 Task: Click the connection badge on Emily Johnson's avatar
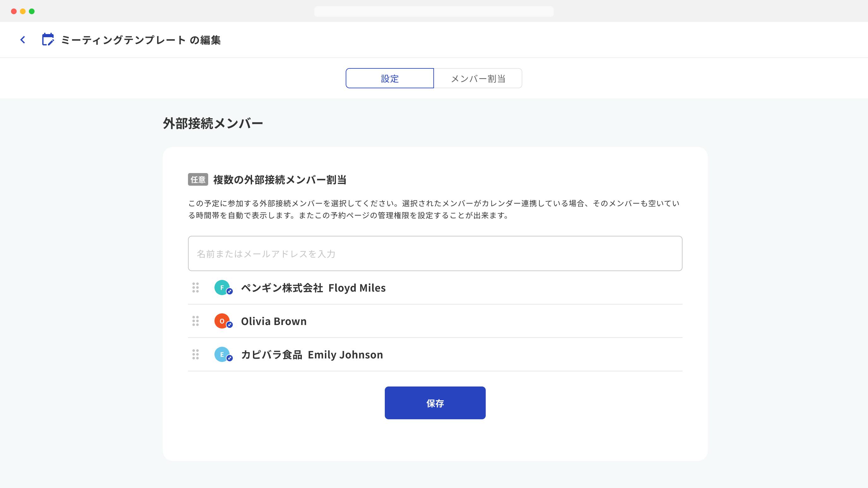[230, 359]
